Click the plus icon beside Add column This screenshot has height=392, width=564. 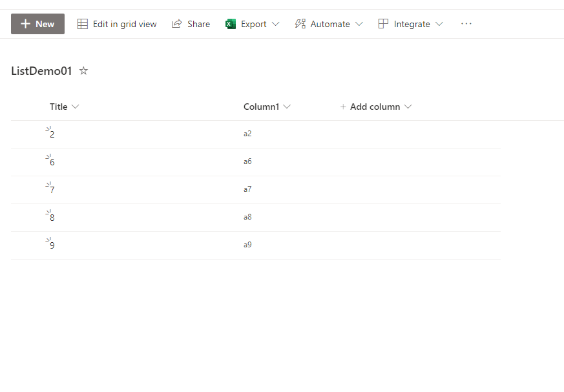pos(343,107)
